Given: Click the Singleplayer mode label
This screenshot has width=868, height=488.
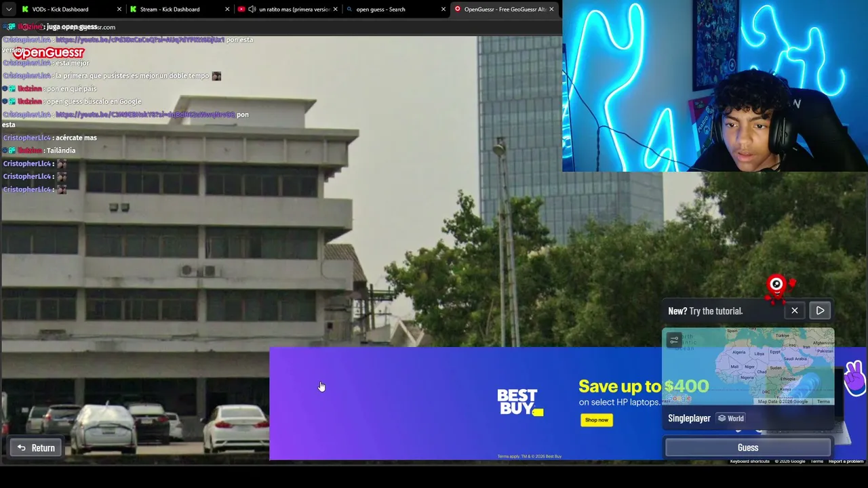Looking at the screenshot, I should (689, 418).
